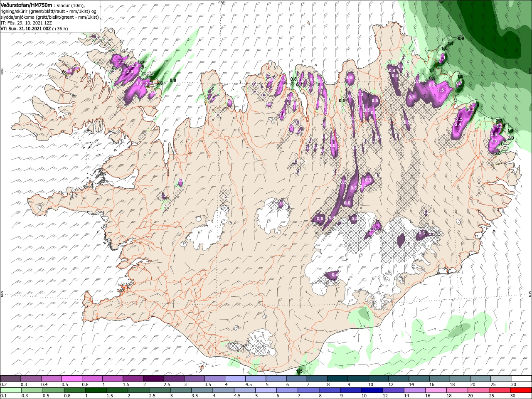Image resolution: width=532 pixels, height=399 pixels.
Task: Click rain legend swatch between 25 and 30
Action: point(500,390)
